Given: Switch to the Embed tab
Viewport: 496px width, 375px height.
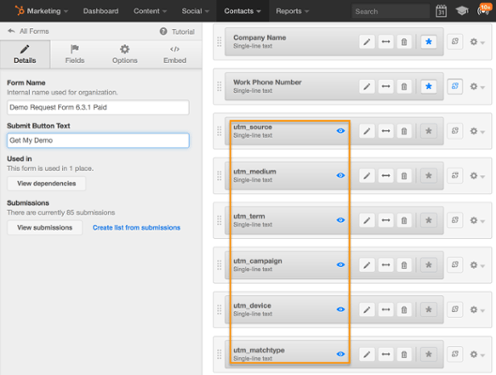Looking at the screenshot, I should click(175, 54).
